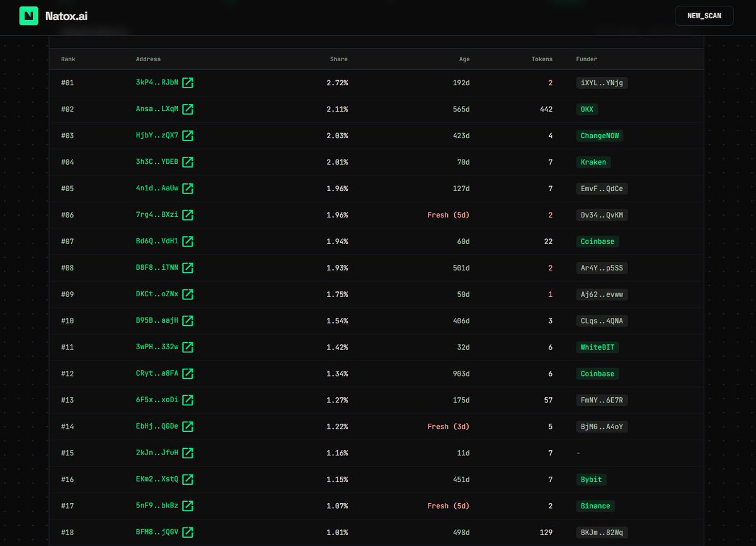Start a new scan with NEW_SCAN button
Viewport: 756px width, 546px height.
pyautogui.click(x=704, y=16)
